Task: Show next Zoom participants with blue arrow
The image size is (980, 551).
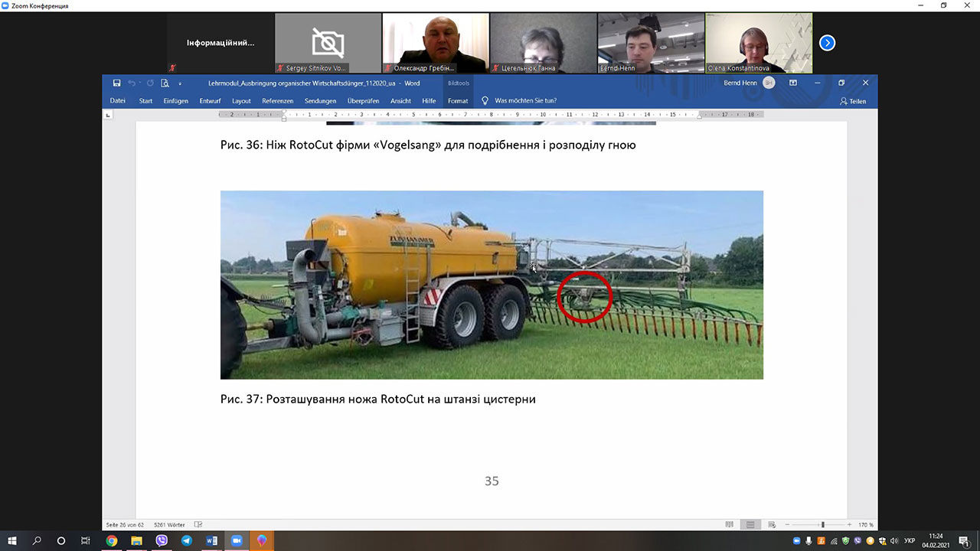Action: tap(827, 43)
